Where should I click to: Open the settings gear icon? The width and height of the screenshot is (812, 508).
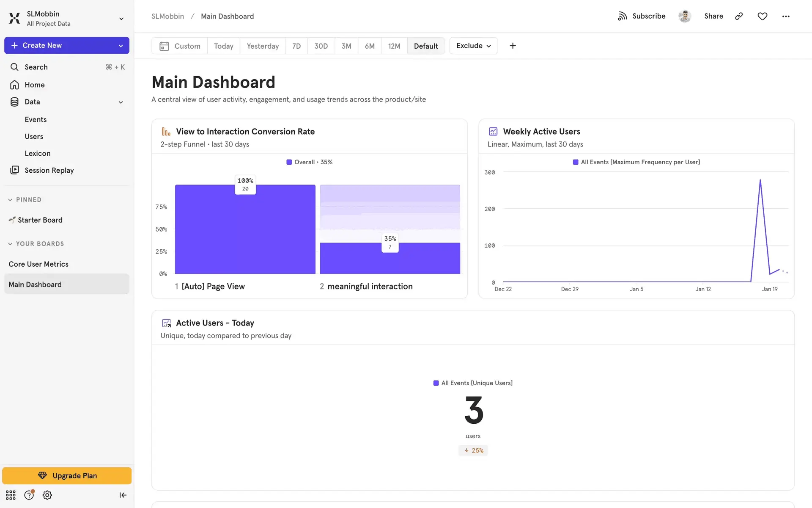tap(47, 495)
